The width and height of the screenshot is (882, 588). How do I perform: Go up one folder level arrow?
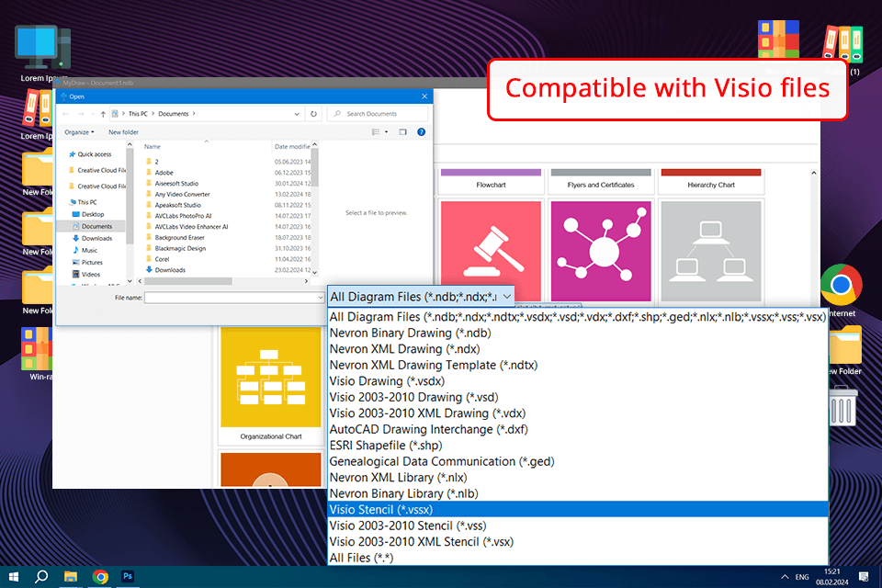tap(103, 114)
